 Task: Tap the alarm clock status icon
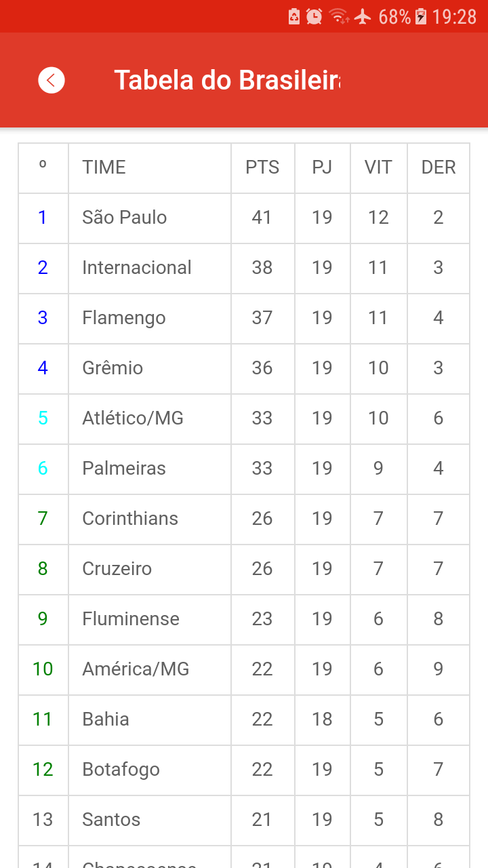[x=314, y=16]
